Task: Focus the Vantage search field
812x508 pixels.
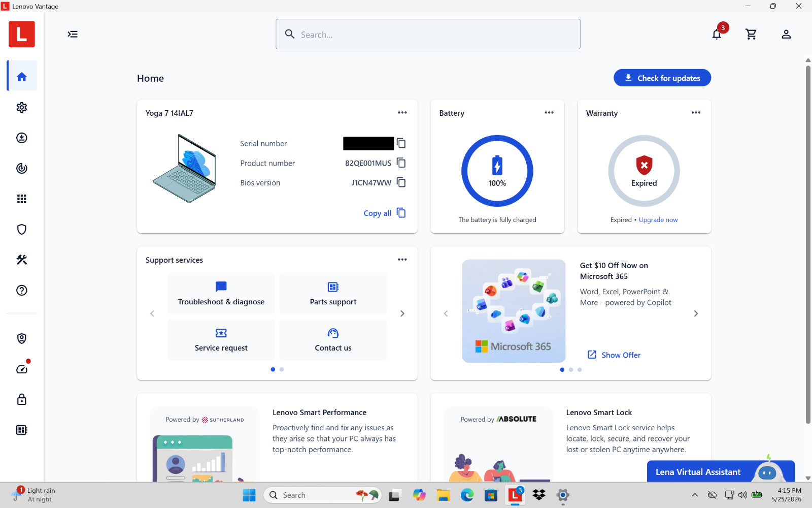Action: [x=428, y=34]
